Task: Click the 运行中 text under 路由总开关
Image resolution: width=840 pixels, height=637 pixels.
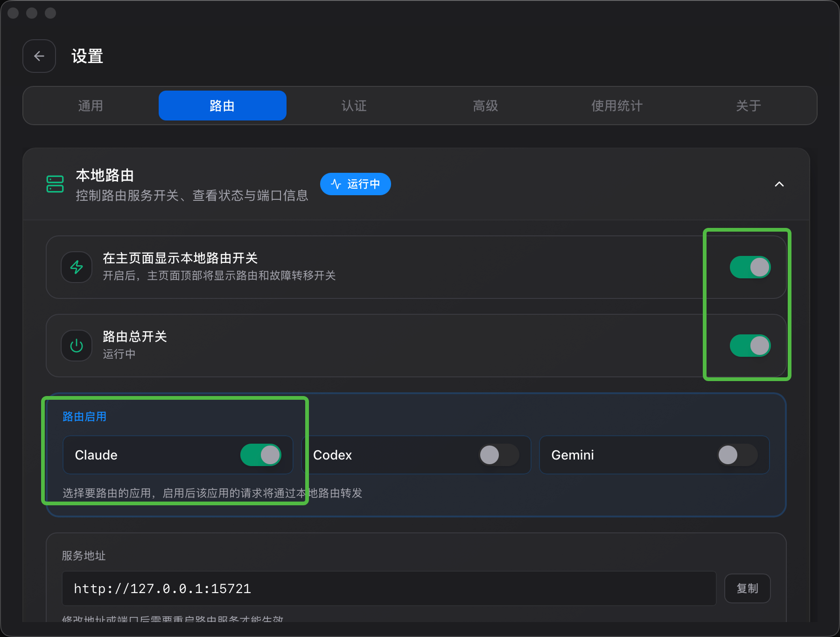Action: (119, 354)
